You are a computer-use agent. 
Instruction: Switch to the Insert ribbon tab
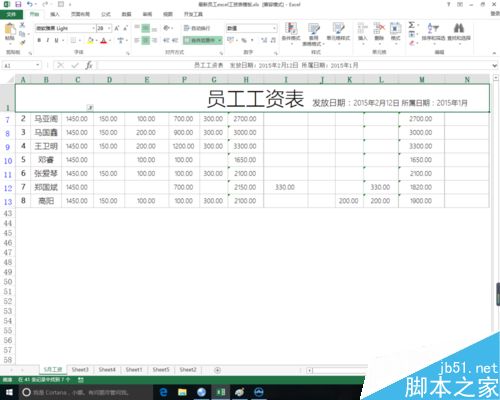55,14
